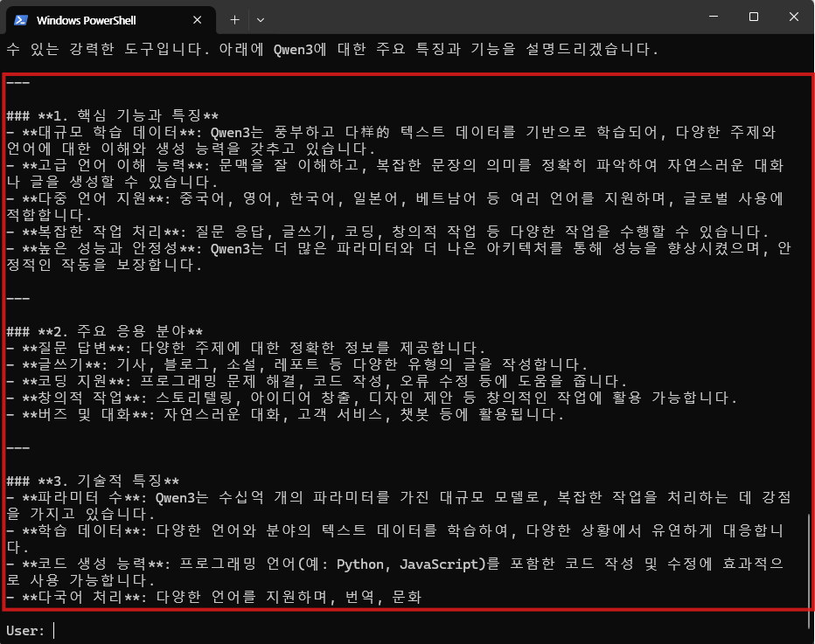Click the wrapped line "을 가지고 있습니다."
This screenshot has height=644, width=815.
click(80, 514)
